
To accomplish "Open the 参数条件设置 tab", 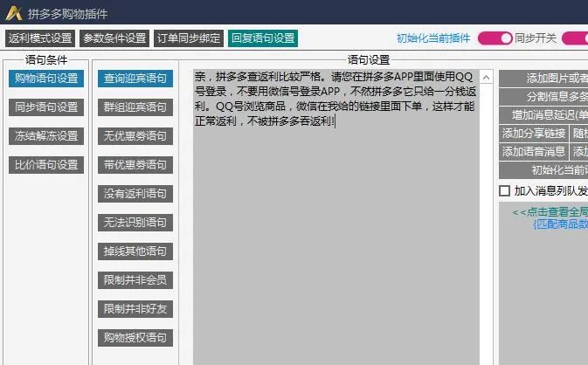I will pos(114,38).
